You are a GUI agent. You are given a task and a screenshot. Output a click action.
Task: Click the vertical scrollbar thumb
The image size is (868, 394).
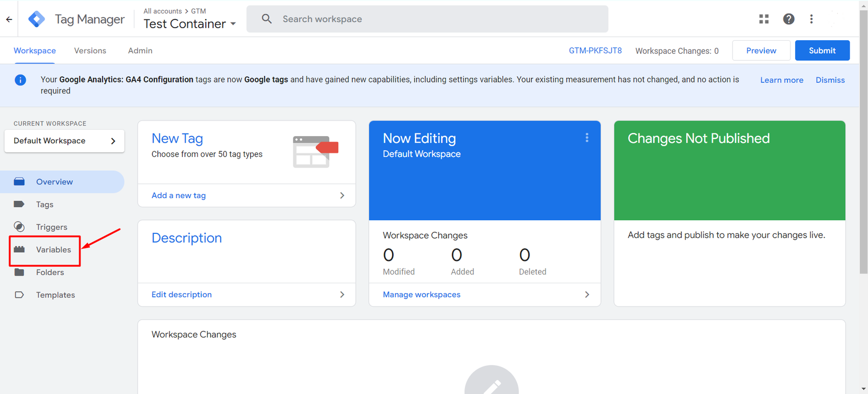click(x=864, y=141)
